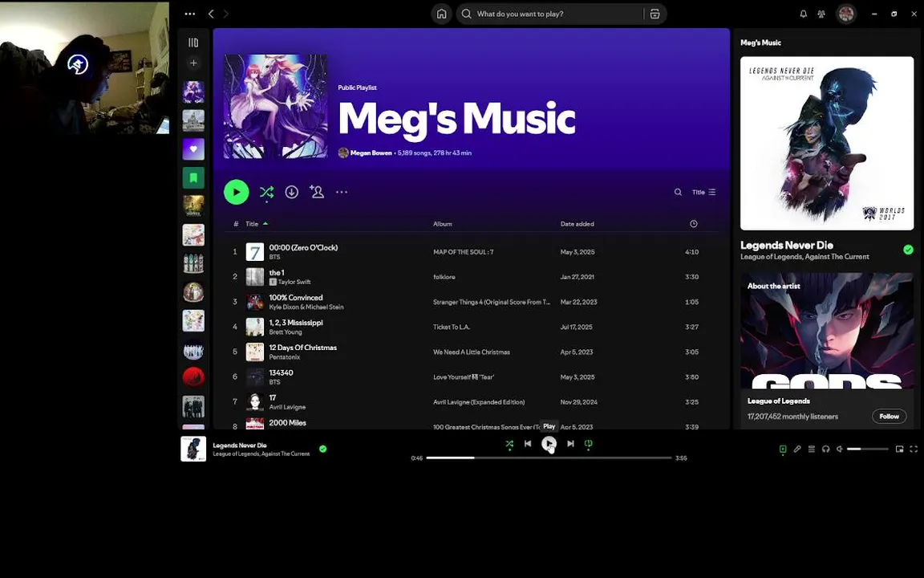Open the user profile avatar menu
Viewport: 924px width, 578px height.
tap(846, 14)
